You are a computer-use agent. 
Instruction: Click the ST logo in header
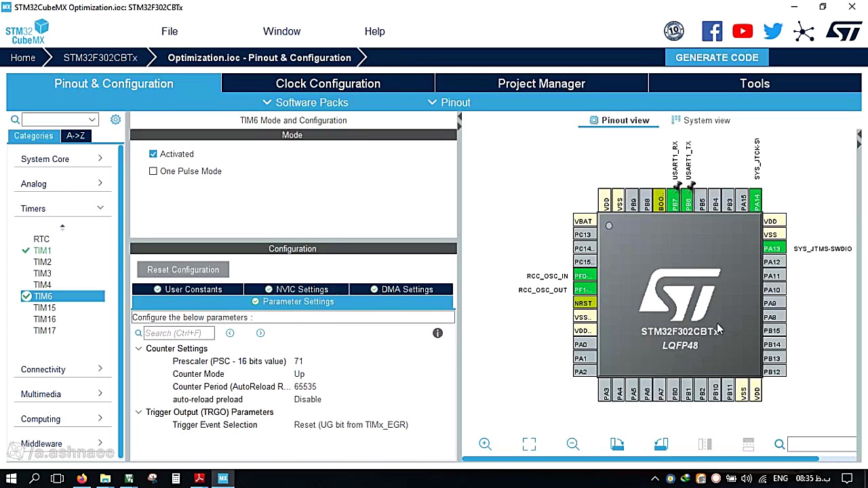[844, 31]
